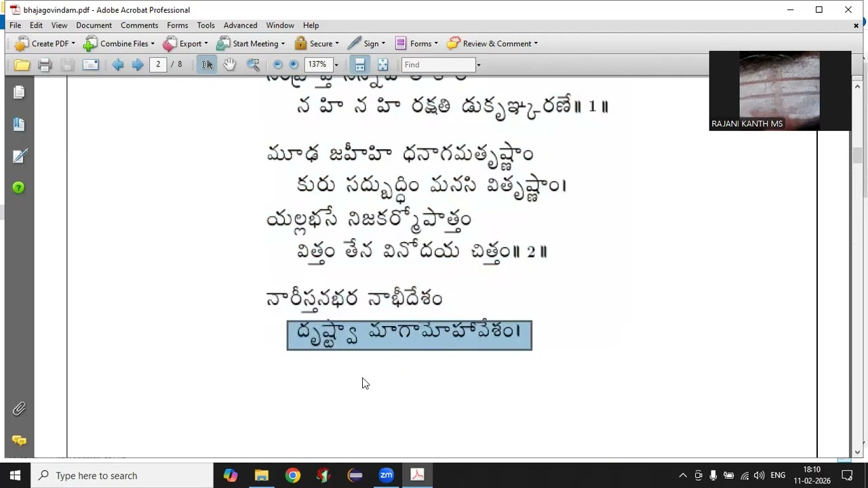868x488 pixels.
Task: Open the Advanced menu
Action: (x=240, y=25)
